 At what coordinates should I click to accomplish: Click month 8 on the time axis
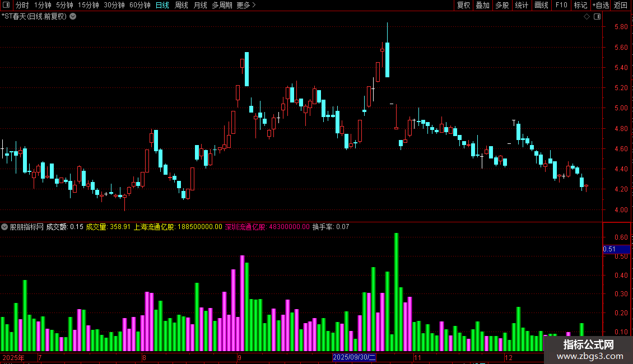[144, 357]
